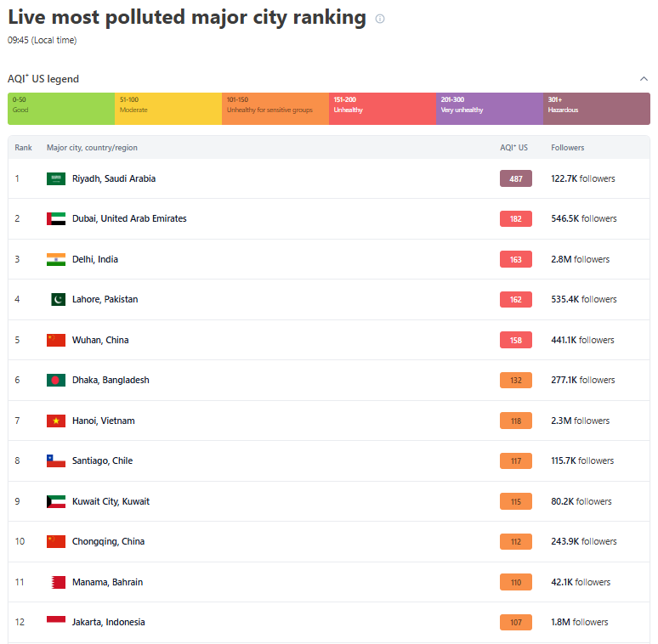Click the Bahrain flag icon
658x644 pixels.
pyautogui.click(x=57, y=582)
